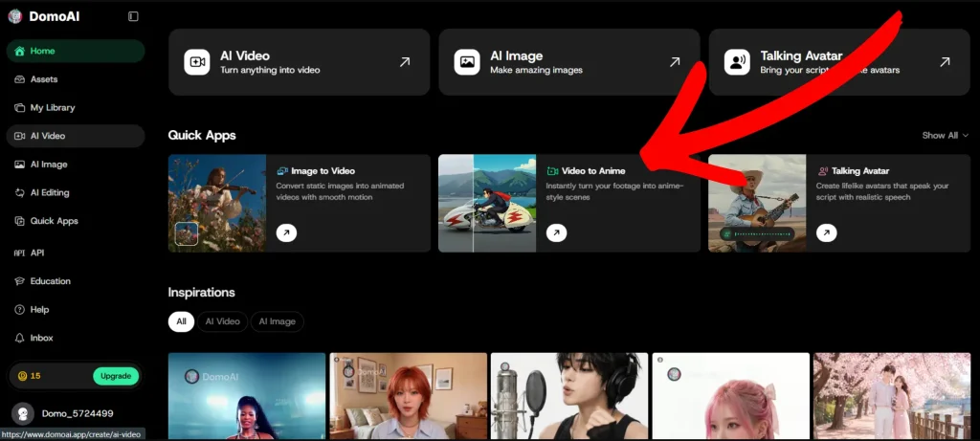Image resolution: width=980 pixels, height=441 pixels.
Task: Open Home in the sidebar
Action: 76,52
